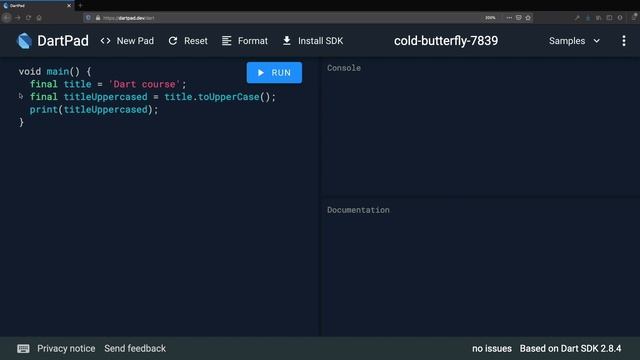Click the pad title cold-butterfly-7839
The image size is (640, 360).
pos(446,41)
